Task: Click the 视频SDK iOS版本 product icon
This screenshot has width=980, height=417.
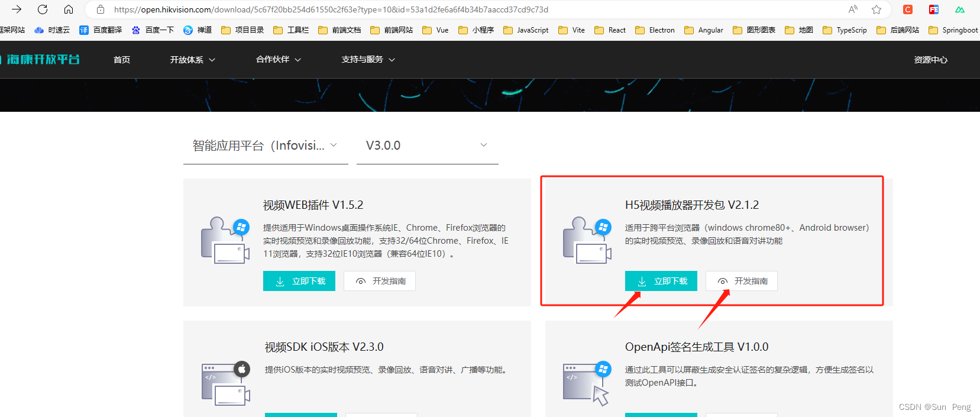Action: click(x=226, y=383)
